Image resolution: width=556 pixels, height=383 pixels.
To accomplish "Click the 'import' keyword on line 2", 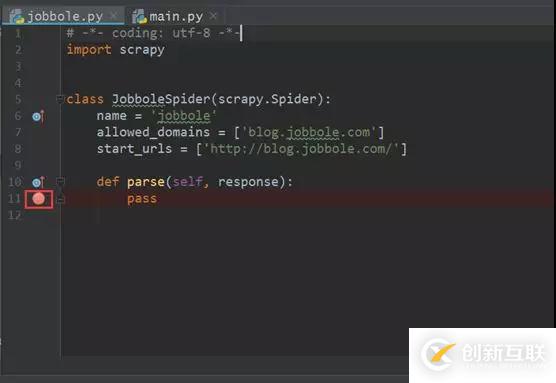I will [x=89, y=50].
